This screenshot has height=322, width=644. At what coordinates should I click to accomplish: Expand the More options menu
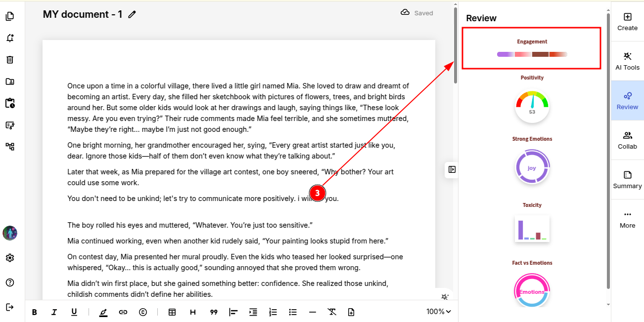[x=627, y=219]
